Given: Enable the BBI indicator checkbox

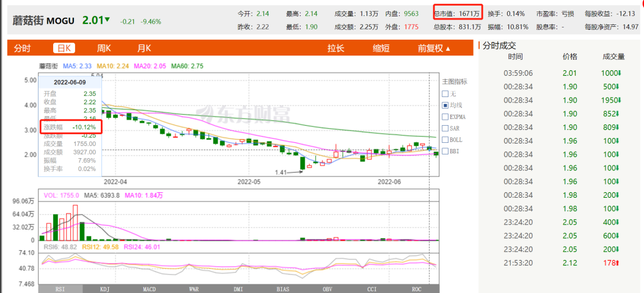Looking at the screenshot, I should tap(445, 151).
